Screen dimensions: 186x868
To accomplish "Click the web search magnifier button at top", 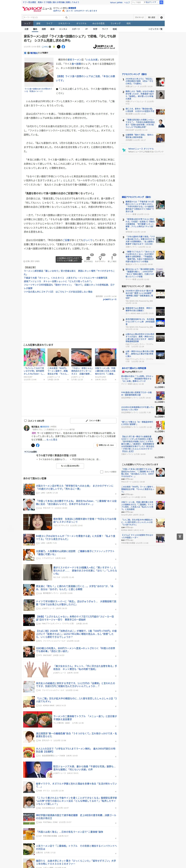I will pos(161,2).
